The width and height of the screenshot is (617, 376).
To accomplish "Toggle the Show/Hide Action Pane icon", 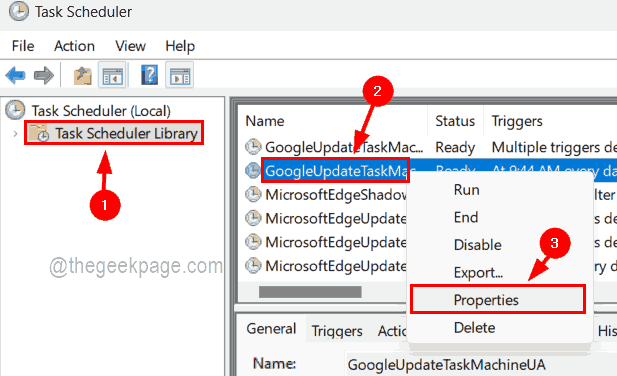I will (x=180, y=75).
